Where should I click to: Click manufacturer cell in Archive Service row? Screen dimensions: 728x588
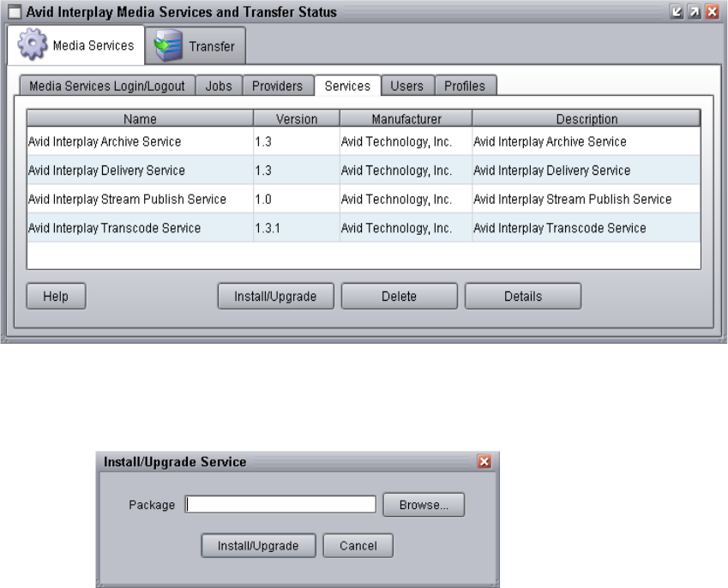click(x=406, y=141)
